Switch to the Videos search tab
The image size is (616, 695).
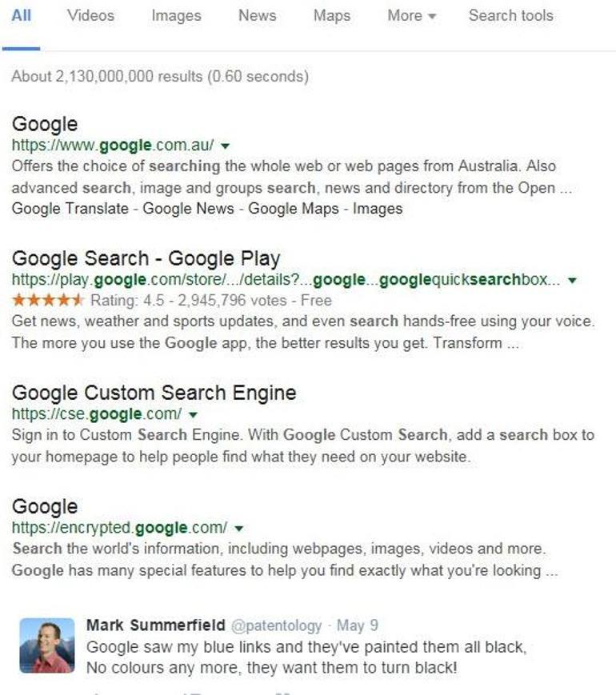coord(90,16)
